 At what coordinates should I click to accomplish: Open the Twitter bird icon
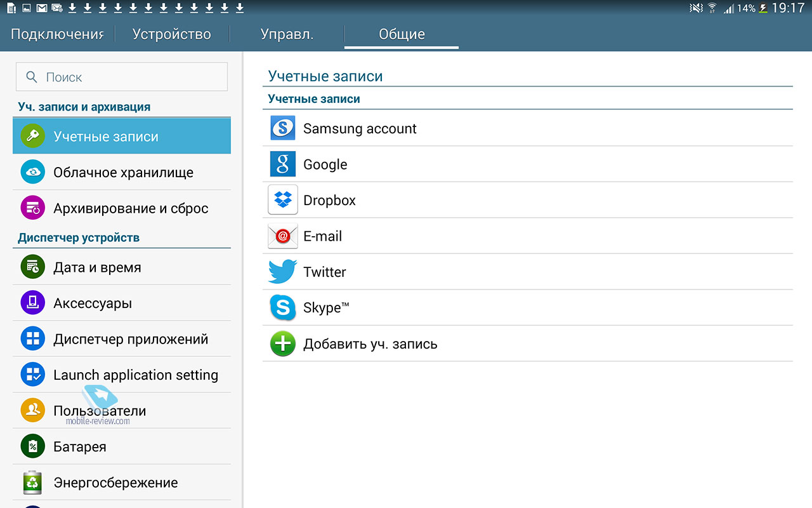(x=283, y=272)
